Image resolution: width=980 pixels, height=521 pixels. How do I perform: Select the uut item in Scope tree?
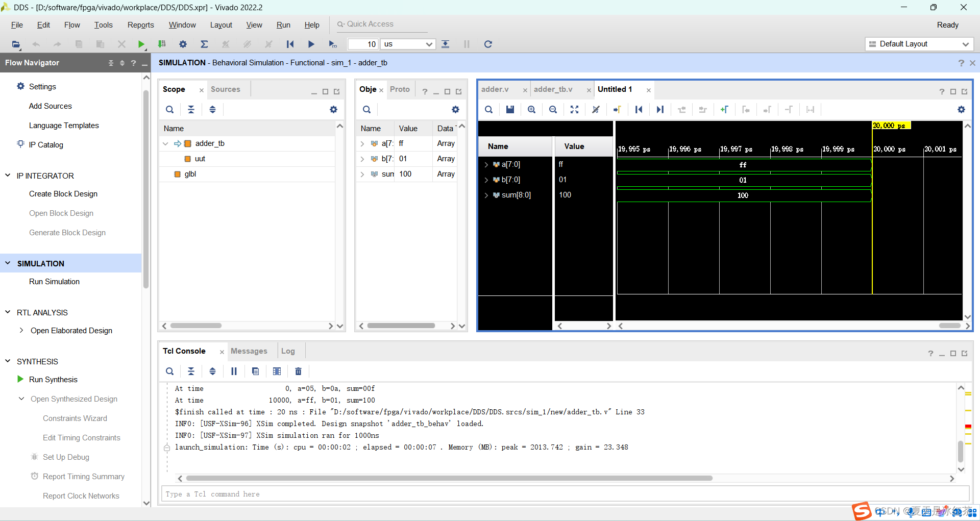[200, 159]
